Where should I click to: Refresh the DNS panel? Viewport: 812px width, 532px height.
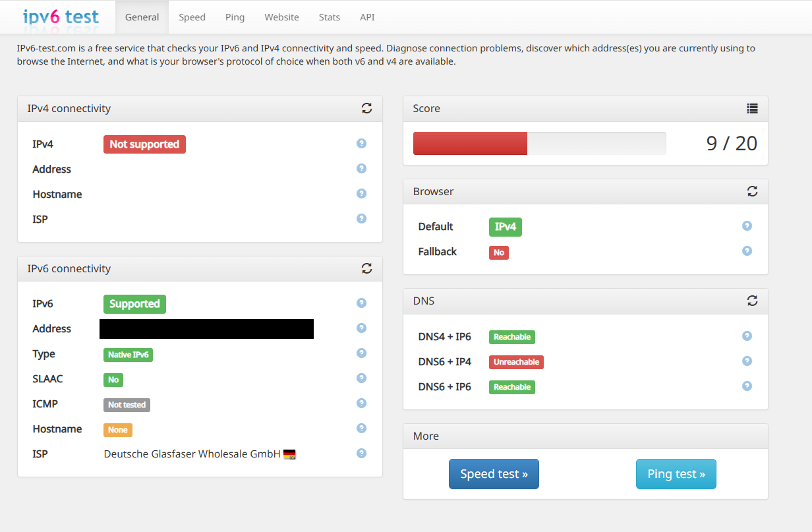coord(753,301)
